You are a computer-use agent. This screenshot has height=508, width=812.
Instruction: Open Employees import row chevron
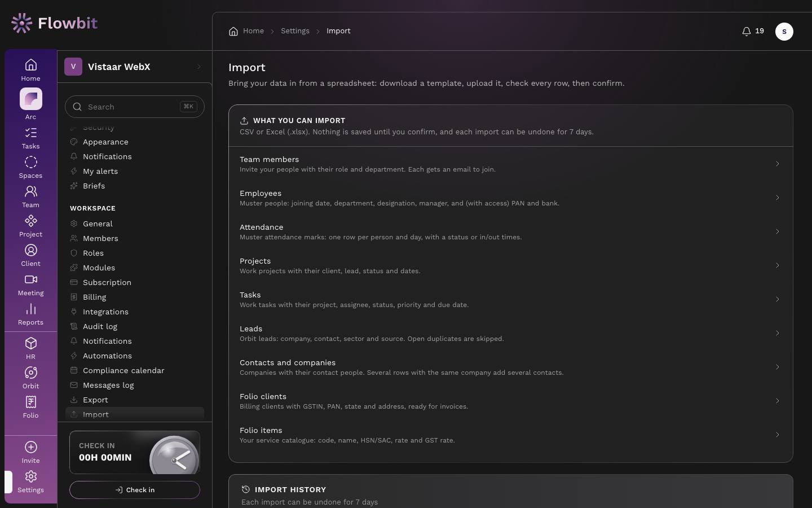click(777, 198)
